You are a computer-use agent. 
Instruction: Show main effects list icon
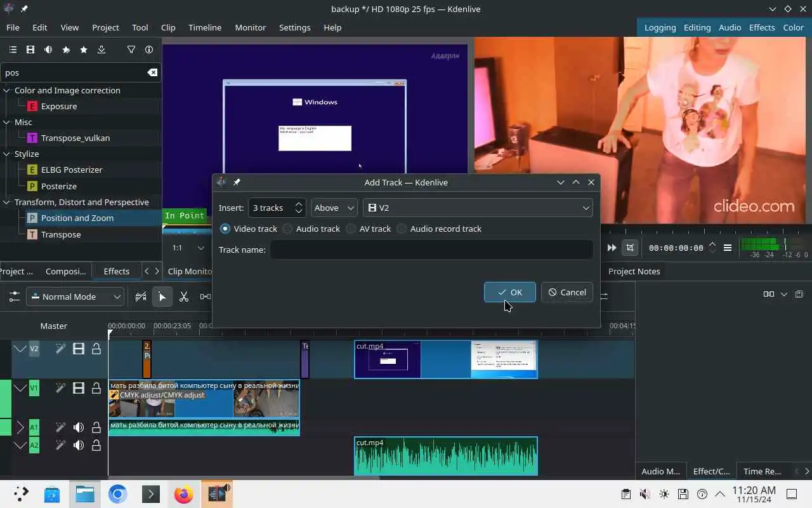13,50
